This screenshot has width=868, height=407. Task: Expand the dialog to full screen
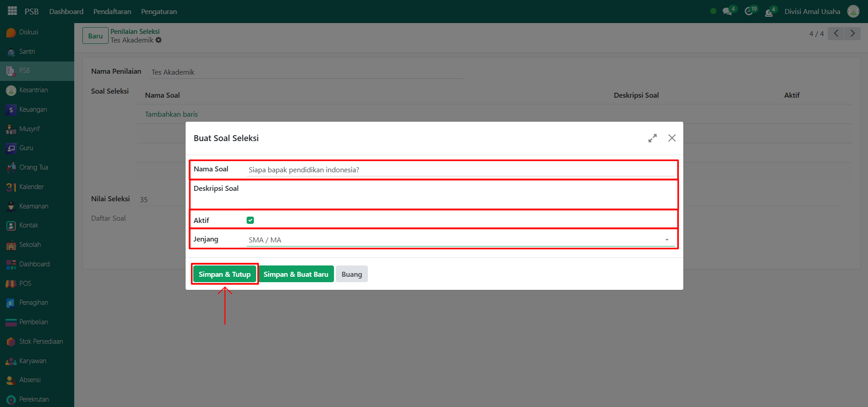[652, 138]
